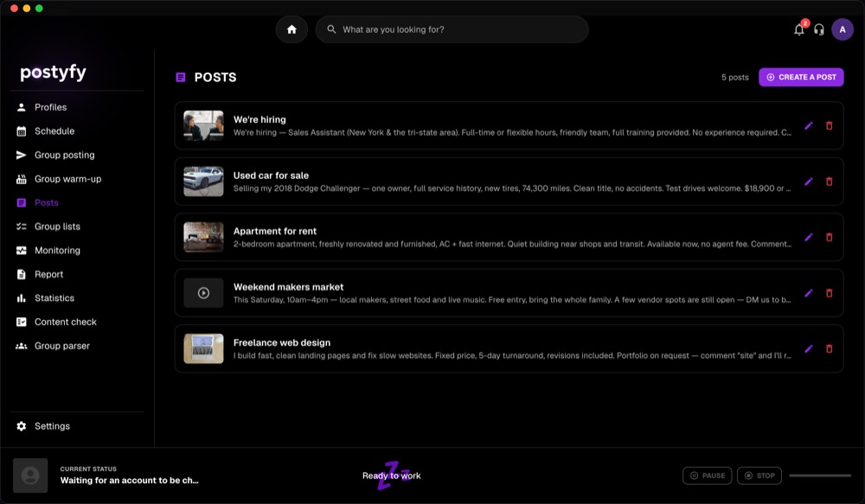The image size is (865, 504).
Task: Focus the 'What are you looking for?' search field
Action: coord(452,29)
